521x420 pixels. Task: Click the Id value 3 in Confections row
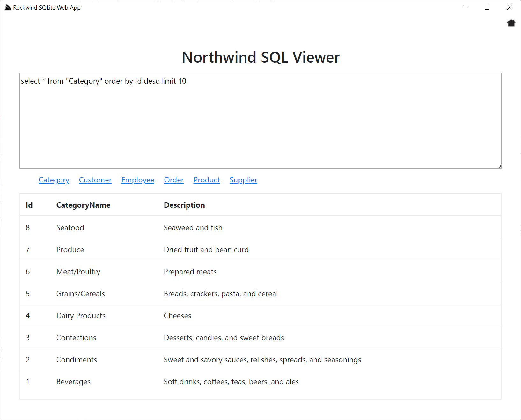[28, 338]
